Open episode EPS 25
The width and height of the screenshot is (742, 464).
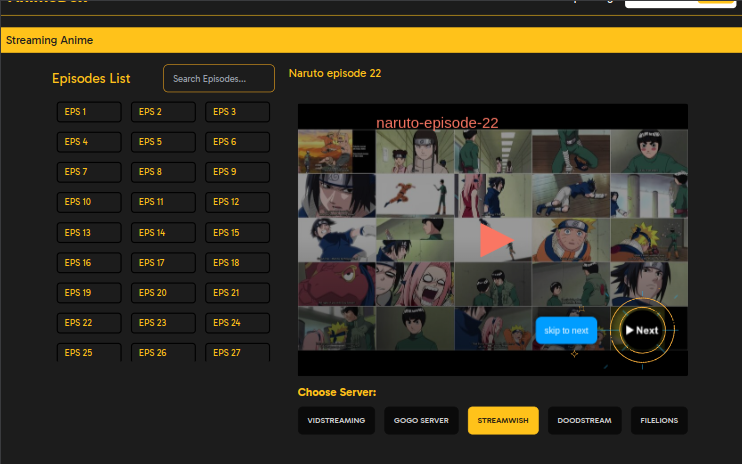coord(89,352)
